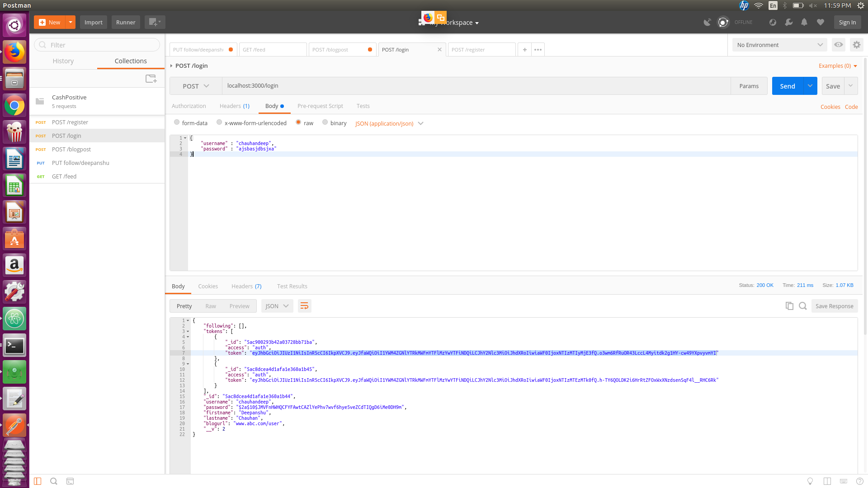Screen dimensions: 868x488
Task: Open tab options three dots menu
Action: point(538,50)
